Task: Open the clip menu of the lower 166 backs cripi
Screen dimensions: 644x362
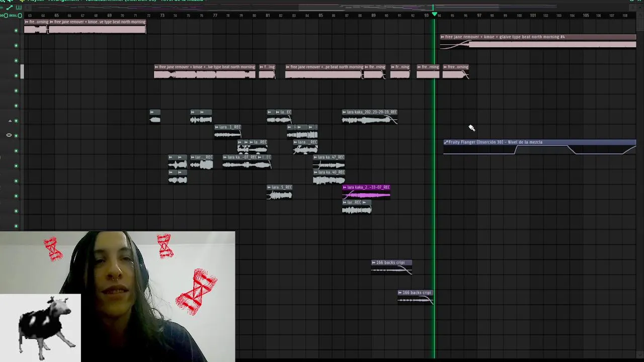Action: pos(399,293)
